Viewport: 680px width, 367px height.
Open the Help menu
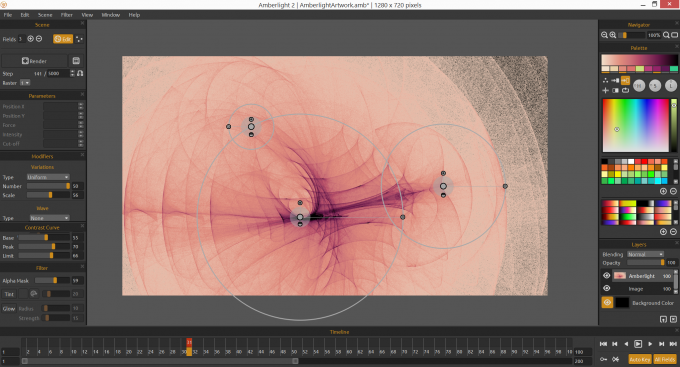coord(134,15)
